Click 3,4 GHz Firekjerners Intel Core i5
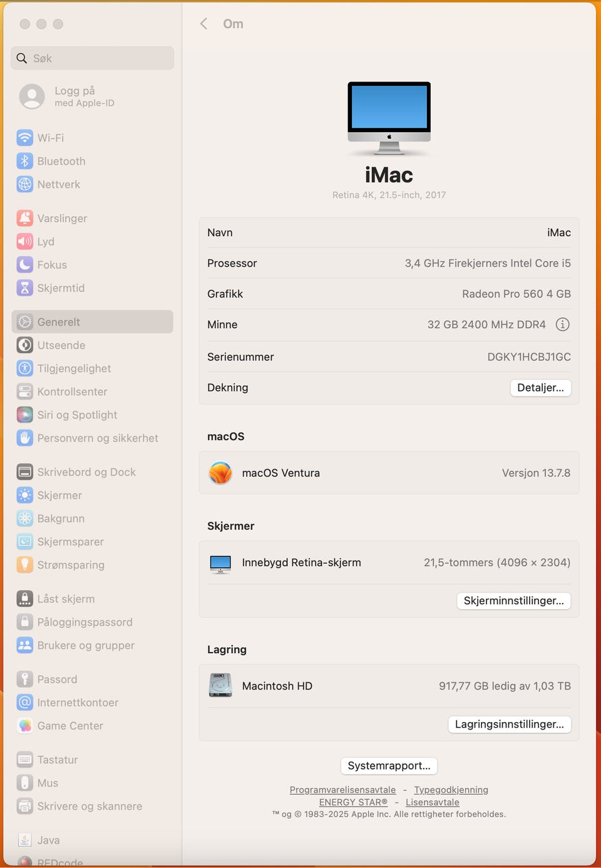Image resolution: width=601 pixels, height=868 pixels. (x=488, y=263)
